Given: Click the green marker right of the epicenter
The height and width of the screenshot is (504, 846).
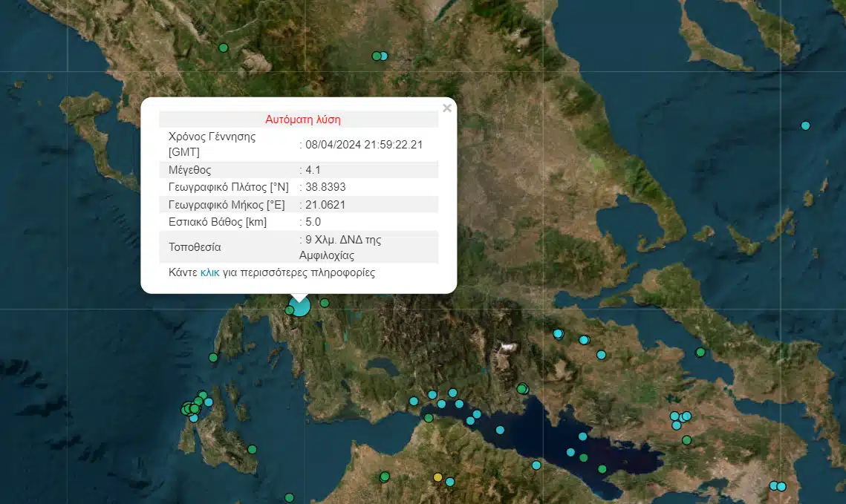Looking at the screenshot, I should click(324, 303).
